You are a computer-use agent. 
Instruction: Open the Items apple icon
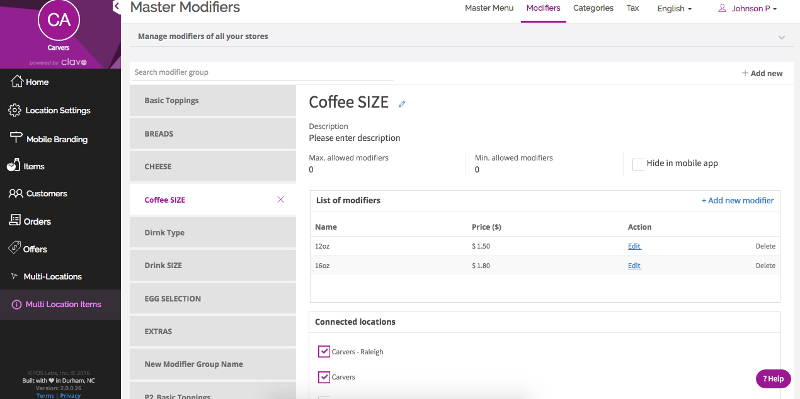click(x=13, y=166)
